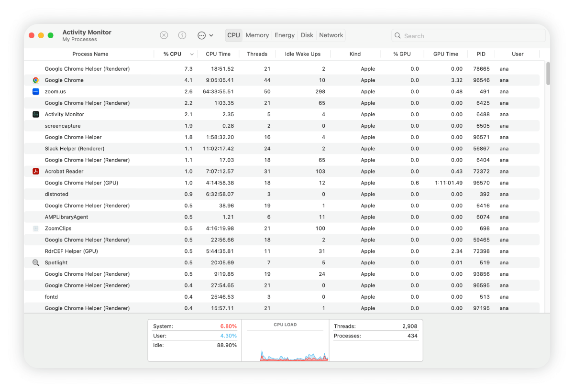Switch to the Energy pane
Viewport: 574px width, 392px height.
[x=285, y=35]
